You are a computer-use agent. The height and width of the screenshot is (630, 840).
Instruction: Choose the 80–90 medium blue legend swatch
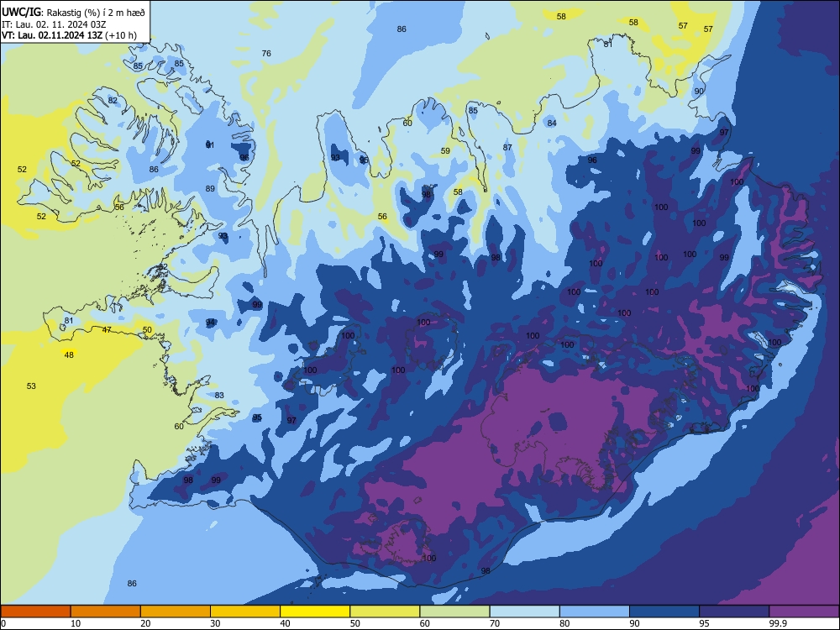(595, 612)
